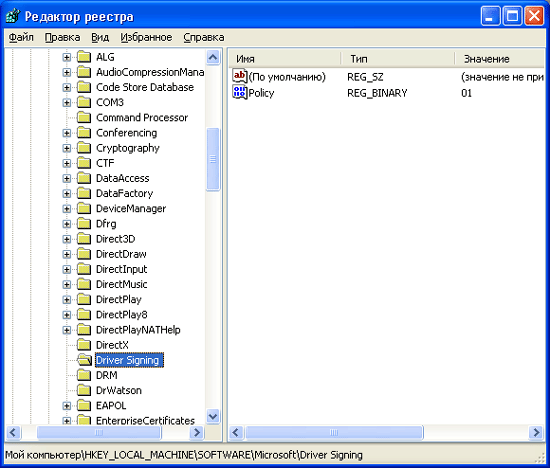Screen dimensions: 550x468
Task: Click the folder icon beside DirectX
Action: coord(84,345)
